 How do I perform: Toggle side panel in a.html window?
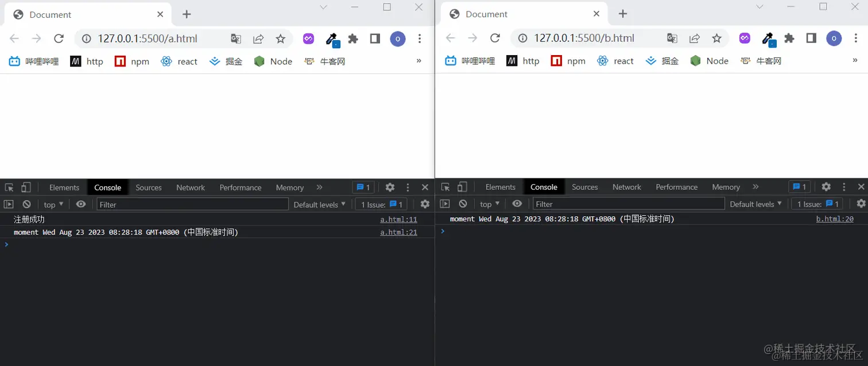tap(375, 38)
